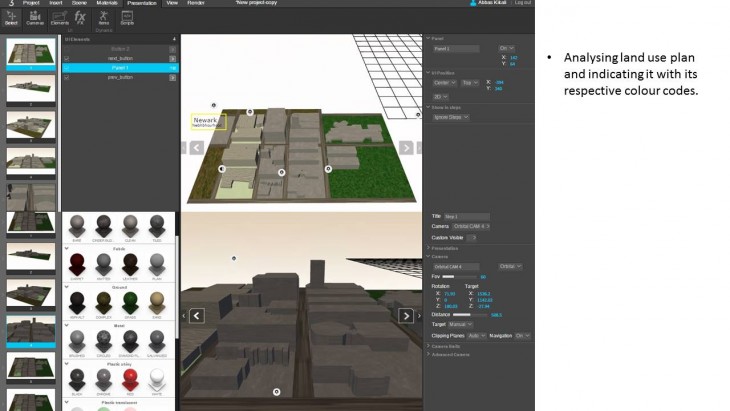Image resolution: width=730 pixels, height=411 pixels.
Task: Choose the Grass ground material sphere
Action: 131,297
